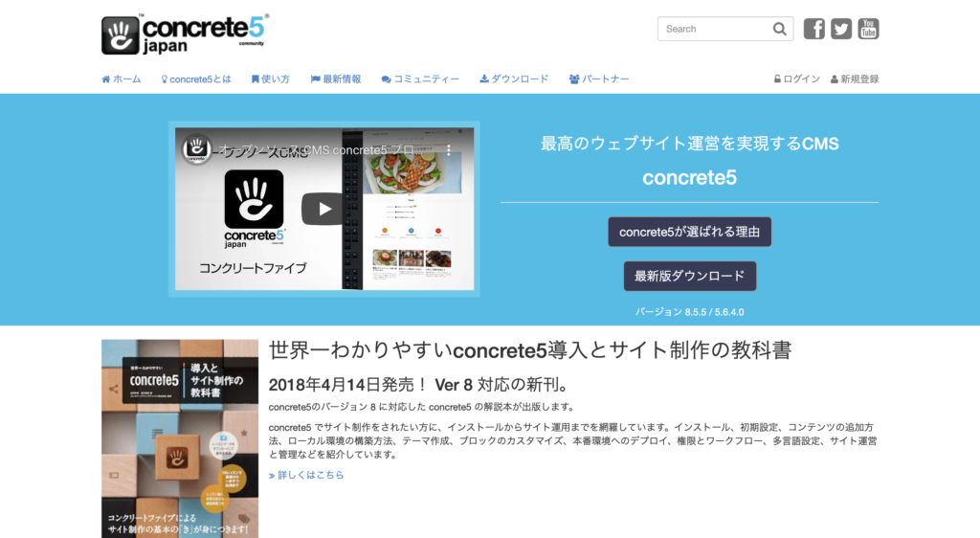Open the Facebook icon link
This screenshot has height=538, width=980.
click(x=813, y=29)
